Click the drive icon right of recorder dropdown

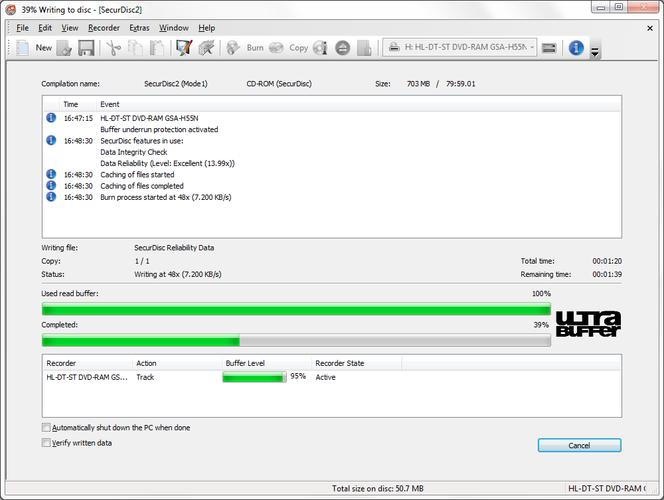pos(551,47)
